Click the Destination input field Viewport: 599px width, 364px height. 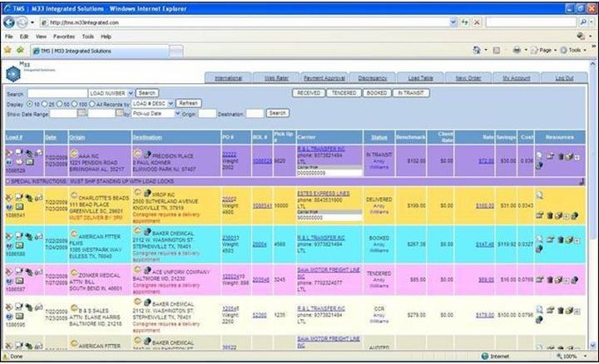coord(255,113)
